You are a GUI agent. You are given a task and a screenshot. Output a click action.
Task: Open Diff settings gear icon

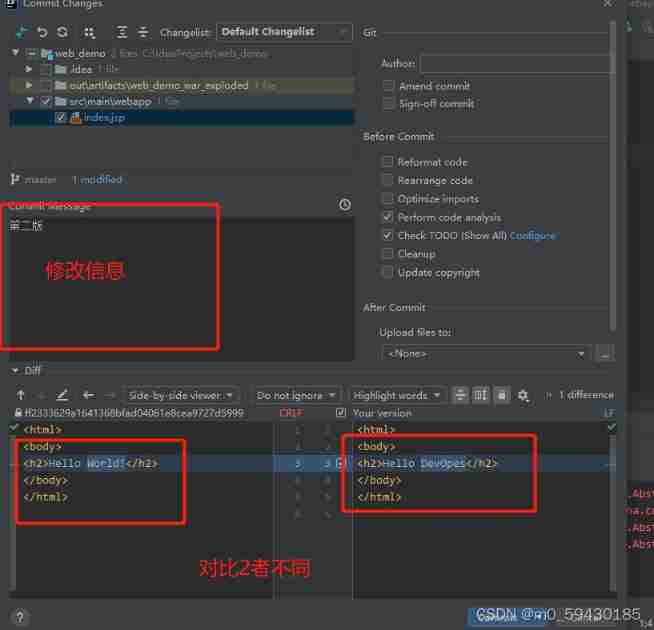(523, 395)
